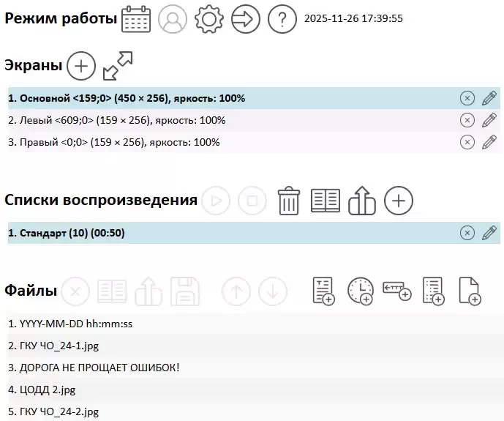
Task: Click the right arrow circle icon
Action: tap(246, 19)
